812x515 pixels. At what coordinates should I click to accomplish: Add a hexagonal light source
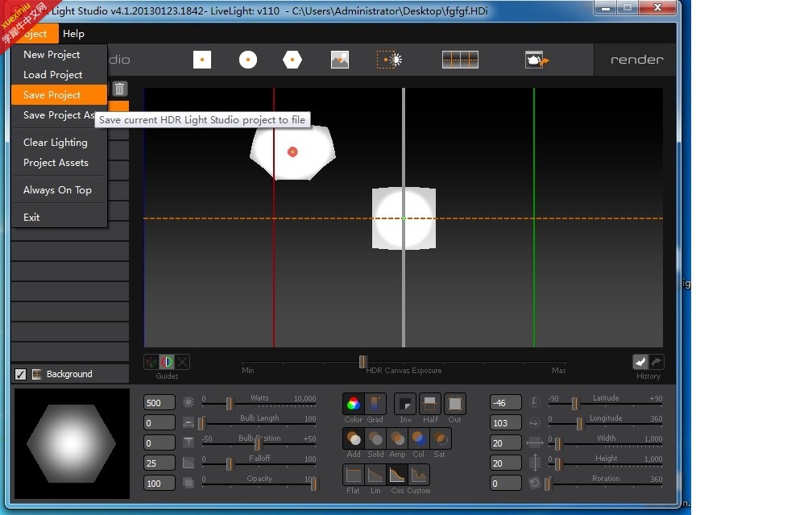coord(292,60)
